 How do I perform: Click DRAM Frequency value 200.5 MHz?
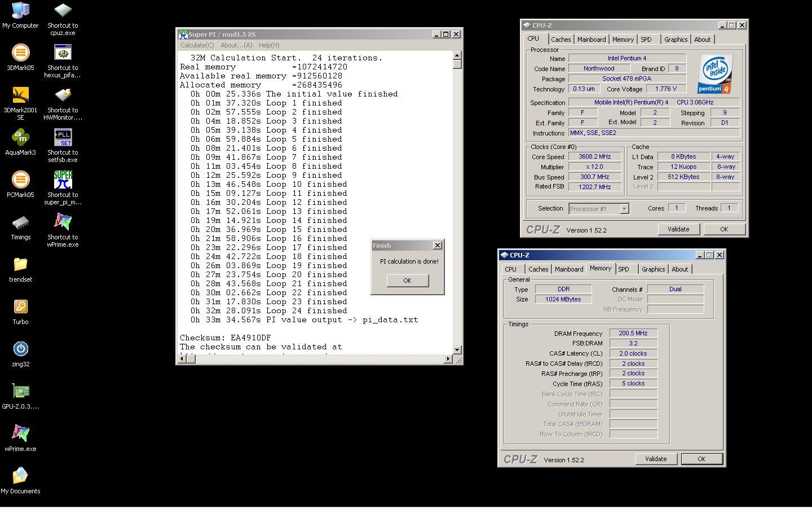point(633,333)
